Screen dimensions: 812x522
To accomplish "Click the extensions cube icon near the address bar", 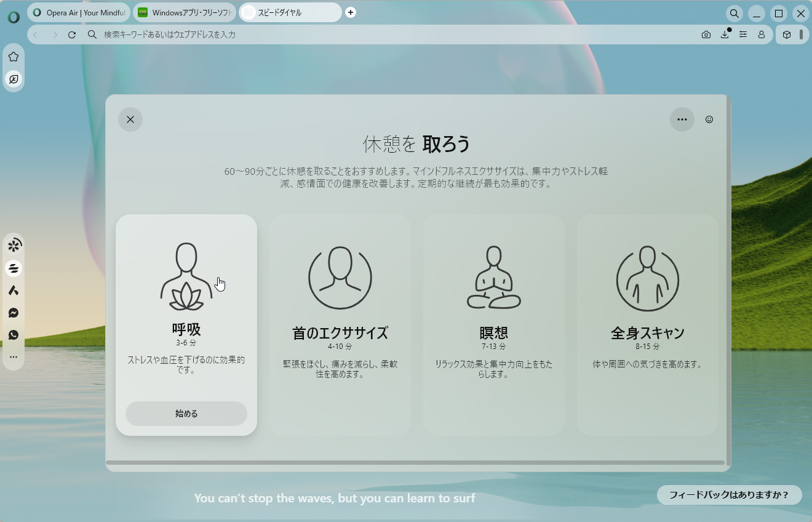I will click(x=786, y=34).
